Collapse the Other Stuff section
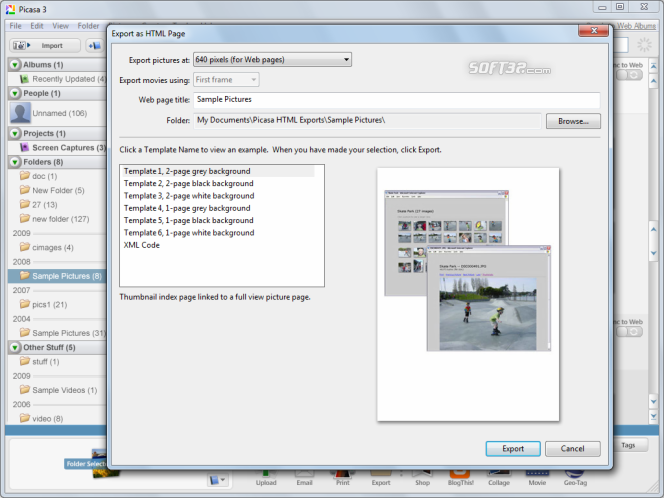The image size is (664, 498). 15,347
